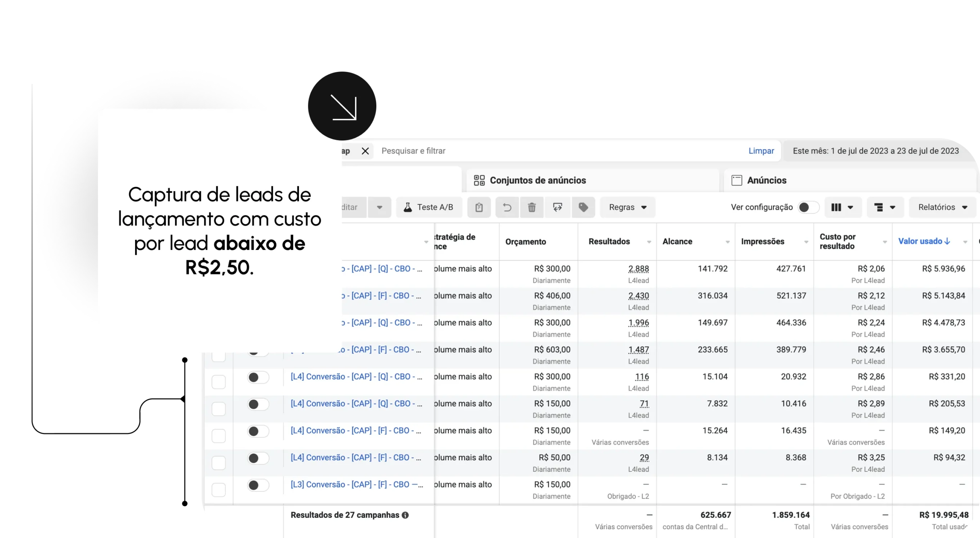Check the box for the R$ 94,32 campaign
Screen dimensions: 980x538
(x=219, y=463)
